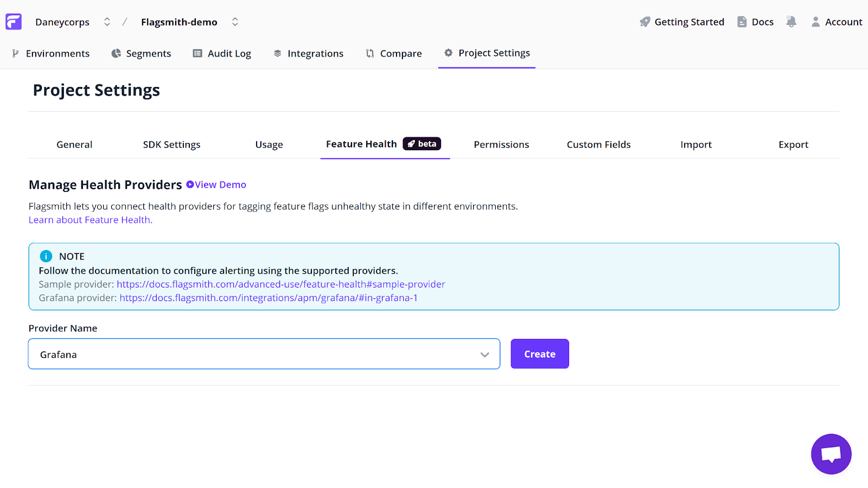Select the Daneycorps organisation name
The image size is (868, 488).
click(x=62, y=22)
